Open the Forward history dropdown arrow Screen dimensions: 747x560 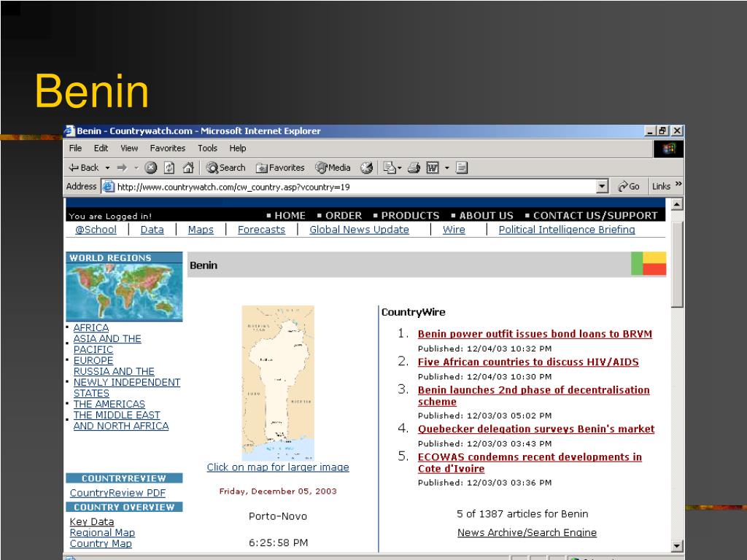tap(136, 168)
